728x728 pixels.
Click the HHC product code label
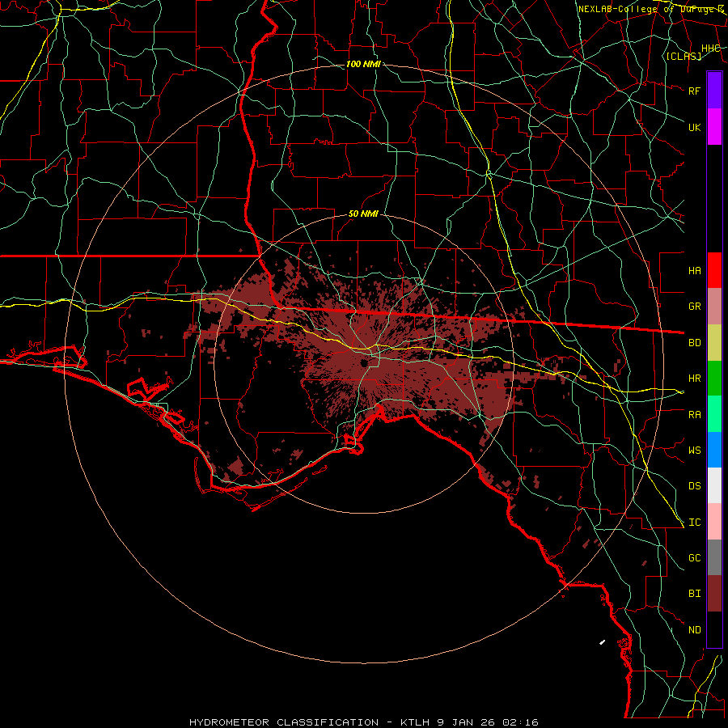(710, 49)
